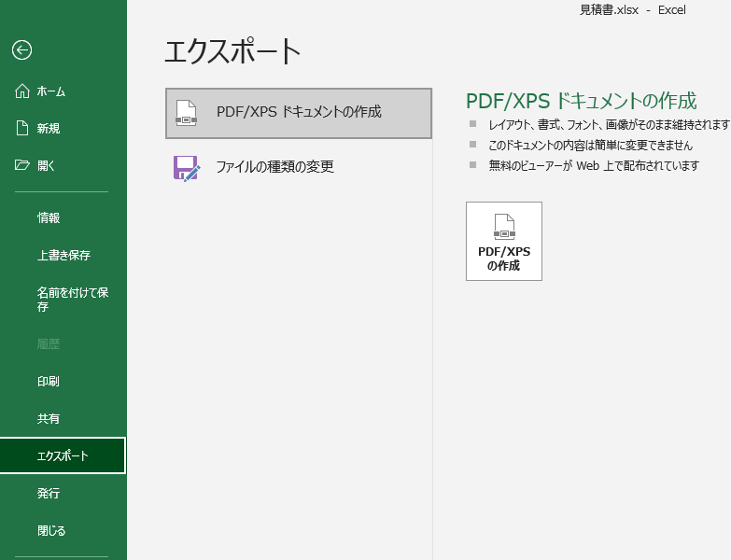Open the 情報 page
This screenshot has width=731, height=560.
(x=49, y=217)
